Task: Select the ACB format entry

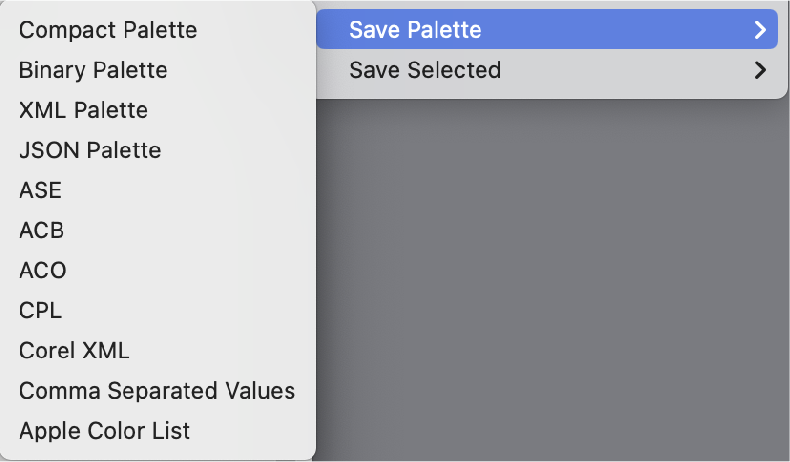Action: 41,230
